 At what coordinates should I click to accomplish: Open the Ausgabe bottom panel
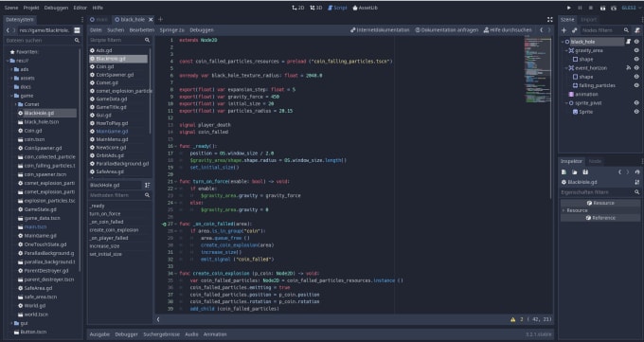point(99,334)
